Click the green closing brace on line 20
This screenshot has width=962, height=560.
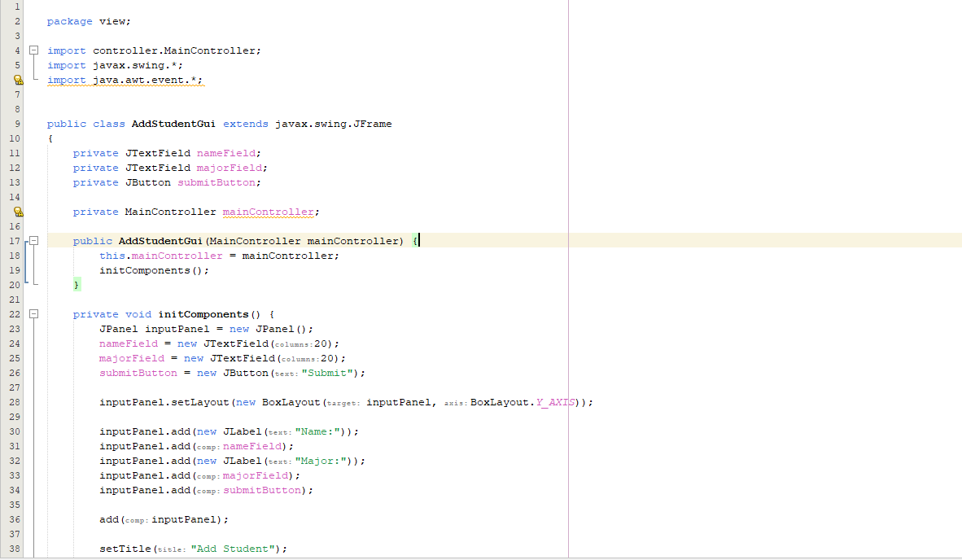click(76, 284)
